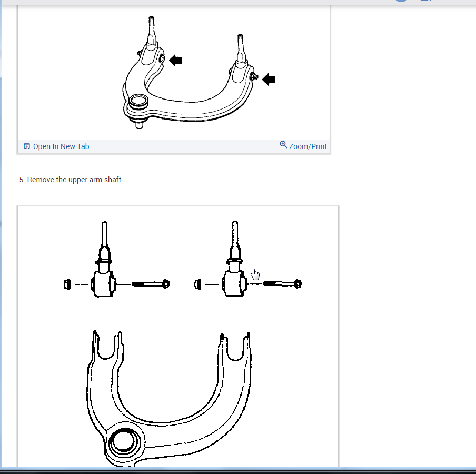This screenshot has width=476, height=474.
Task: Click the open-in-new-tab square icon
Action: click(x=26, y=146)
